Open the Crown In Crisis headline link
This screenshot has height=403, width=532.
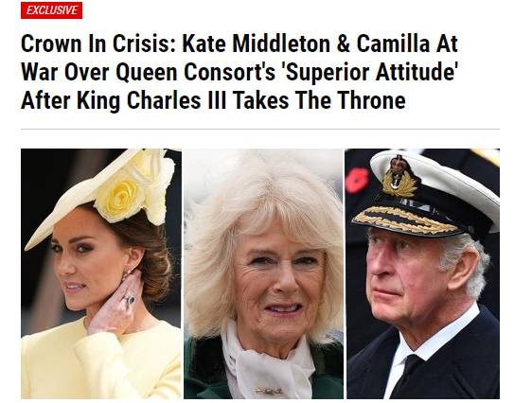click(x=239, y=72)
